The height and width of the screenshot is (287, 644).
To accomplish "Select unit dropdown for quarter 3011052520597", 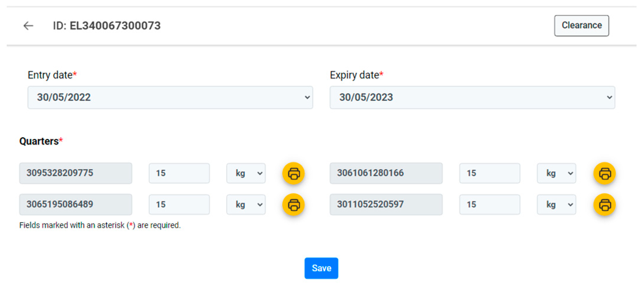I will coord(556,204).
